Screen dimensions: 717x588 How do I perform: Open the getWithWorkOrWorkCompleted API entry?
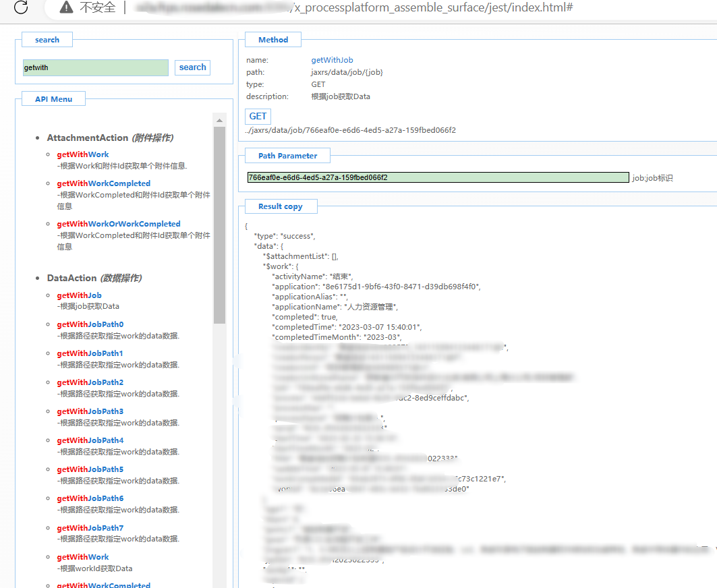(118, 224)
